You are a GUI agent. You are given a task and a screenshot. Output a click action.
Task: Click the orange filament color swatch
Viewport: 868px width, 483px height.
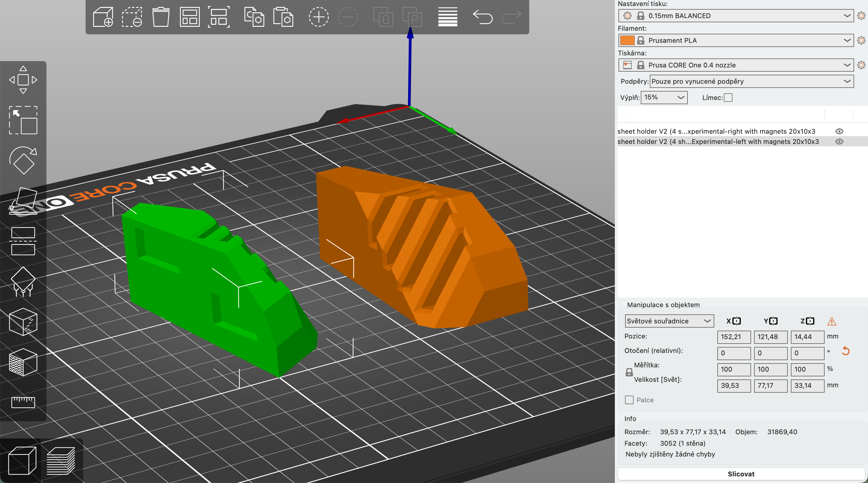pyautogui.click(x=627, y=40)
